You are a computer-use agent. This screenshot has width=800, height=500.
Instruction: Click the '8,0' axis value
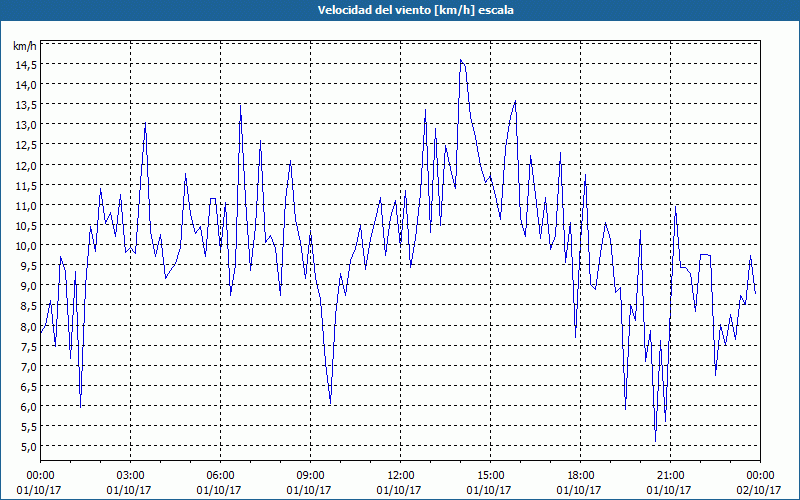tap(29, 326)
